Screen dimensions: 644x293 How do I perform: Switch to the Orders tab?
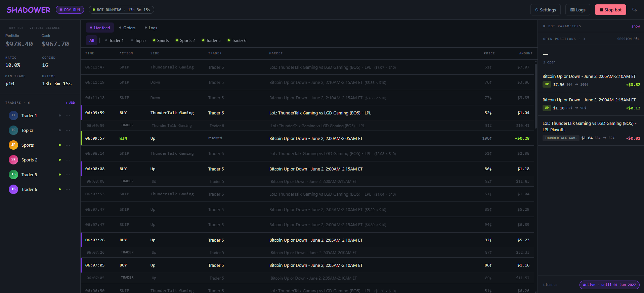click(x=127, y=28)
